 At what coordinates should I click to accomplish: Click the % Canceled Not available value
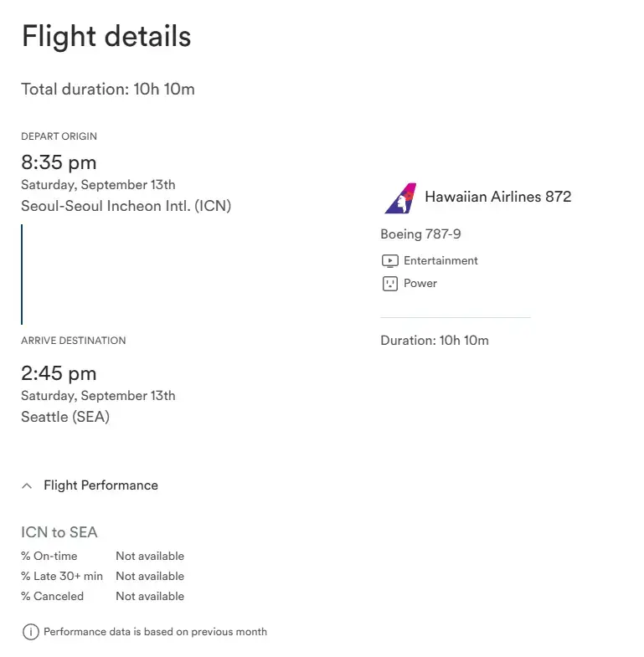pos(150,596)
